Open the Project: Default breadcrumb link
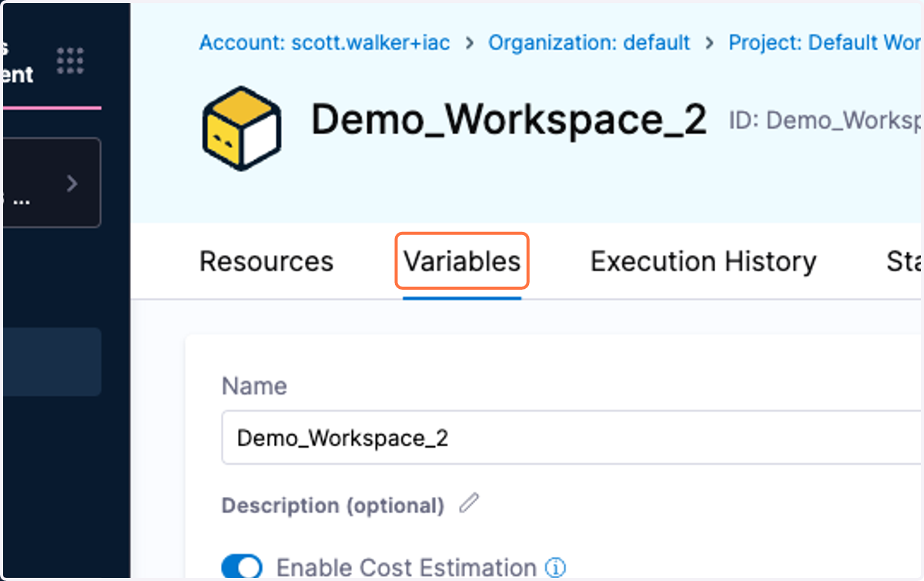924x581 pixels. pos(825,42)
